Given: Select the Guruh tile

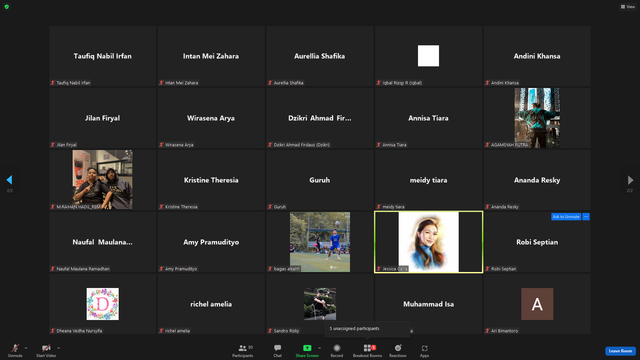Looking at the screenshot, I should [x=320, y=180].
